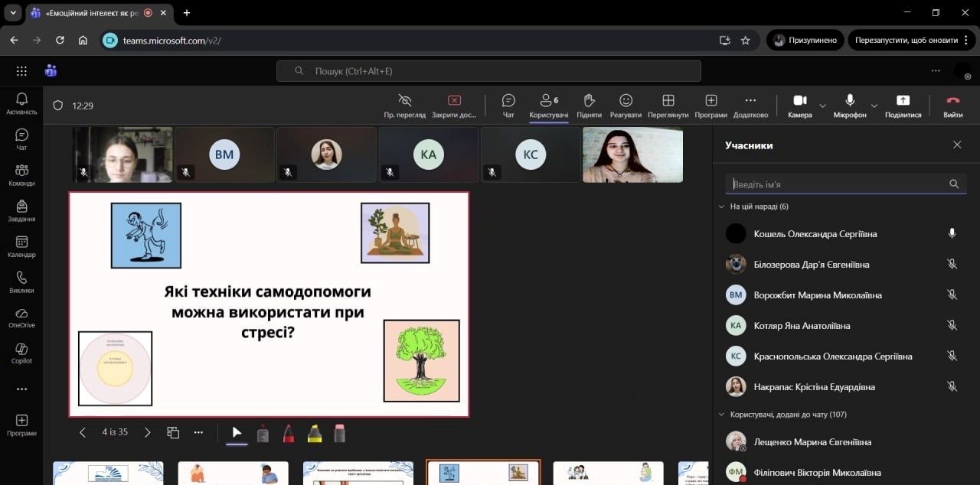Toggle the camera on or off
Screen dimensions: 980x485
[799, 105]
